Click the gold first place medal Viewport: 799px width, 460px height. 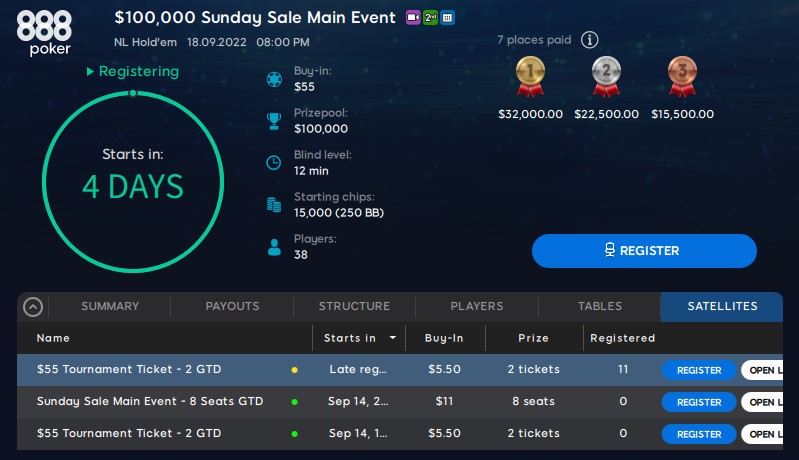pos(530,77)
